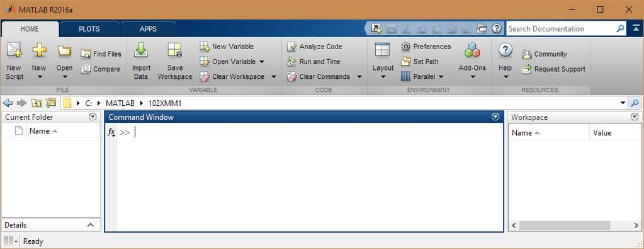
Task: Click Save Workspace
Action: click(175, 62)
